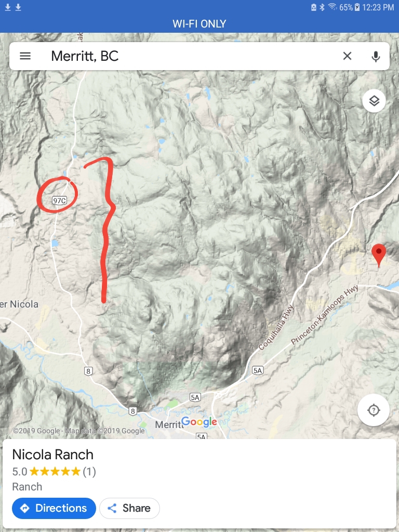
Task: Open the Nicola Ranch place title
Action: [52, 455]
